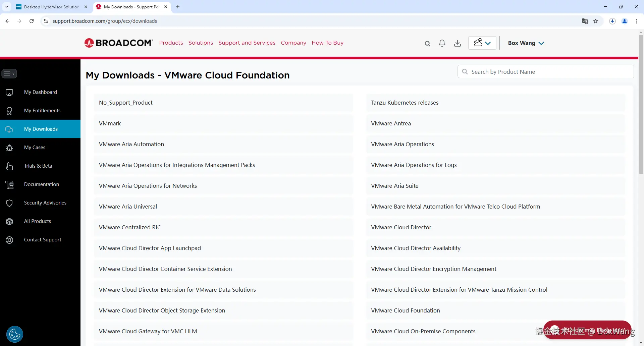Screen dimensions: 644x346
Task: Open VMware Aria Suite
Action: click(496, 186)
